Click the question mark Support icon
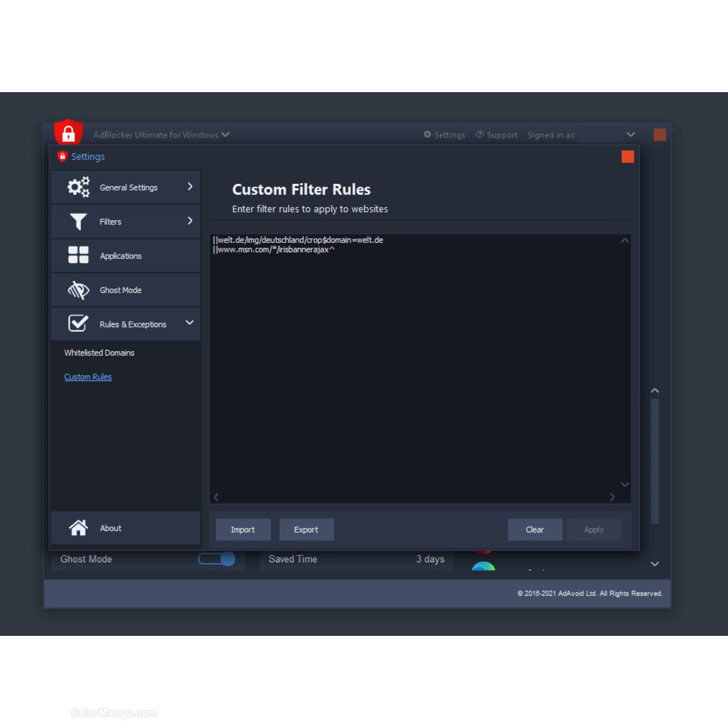Image resolution: width=728 pixels, height=728 pixels. coord(480,134)
